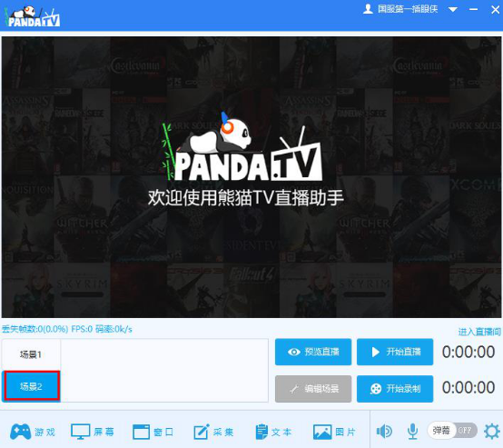Select the 场景1 tab
Screen dimensions: 503x448
coord(31,354)
